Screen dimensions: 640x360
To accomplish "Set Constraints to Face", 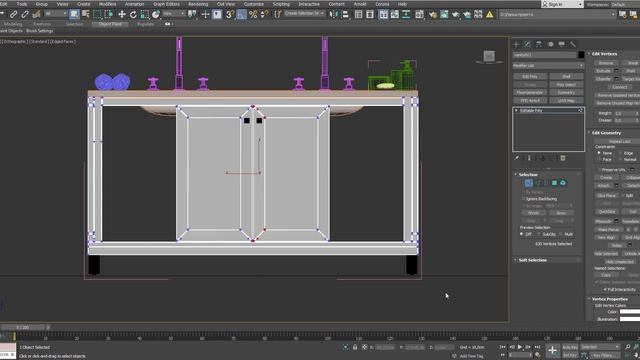I will [x=599, y=159].
